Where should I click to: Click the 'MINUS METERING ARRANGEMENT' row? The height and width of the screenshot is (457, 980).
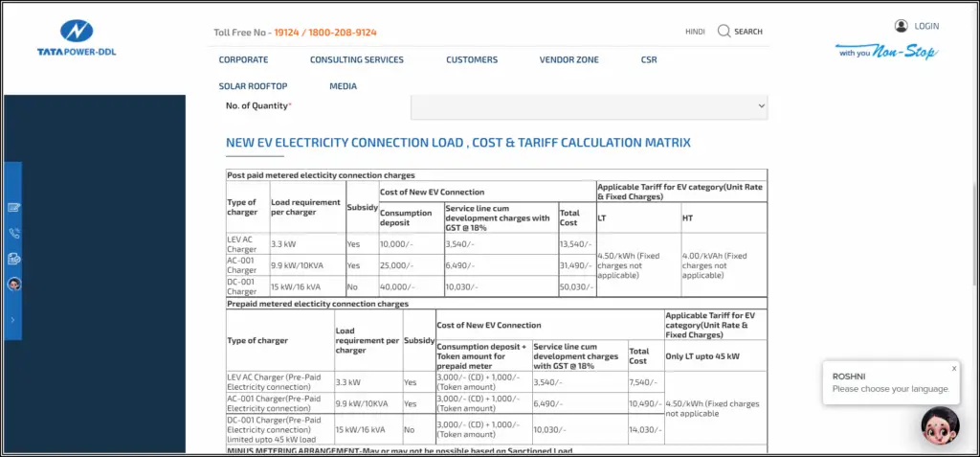click(x=497, y=450)
